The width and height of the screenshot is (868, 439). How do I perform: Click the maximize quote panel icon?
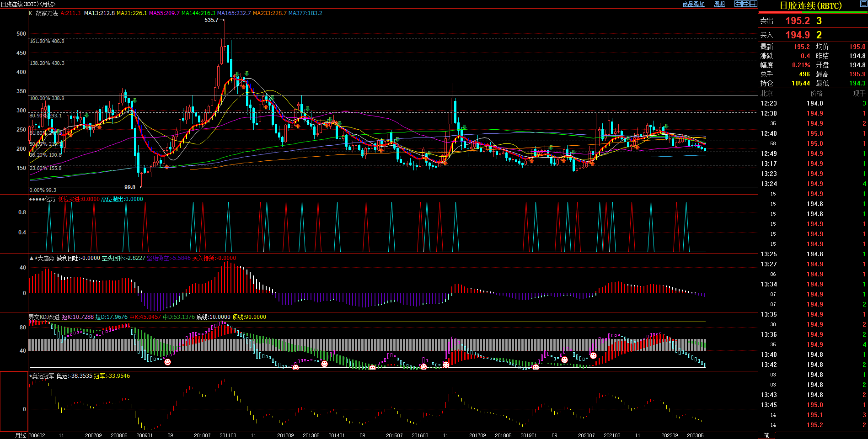pyautogui.click(x=864, y=3)
